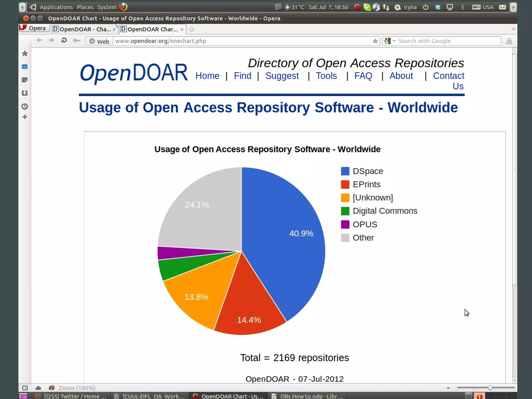Open the Applications menu in top panel
Viewport: 532px width, 399px height.
click(56, 7)
